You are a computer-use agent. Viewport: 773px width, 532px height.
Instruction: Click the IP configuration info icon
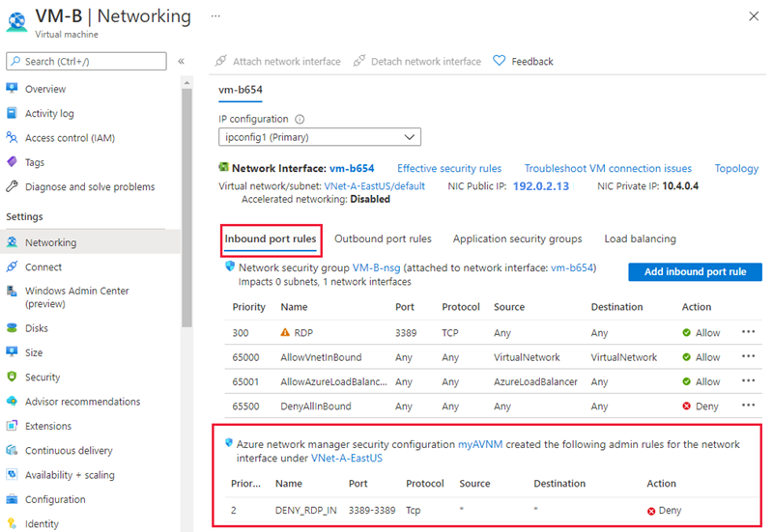(x=300, y=119)
